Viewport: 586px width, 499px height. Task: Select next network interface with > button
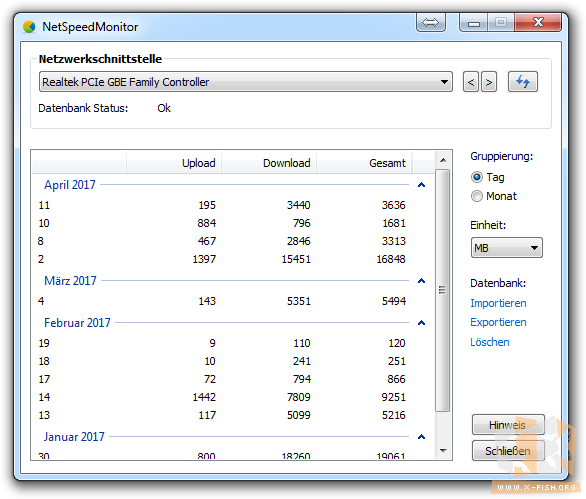point(489,82)
